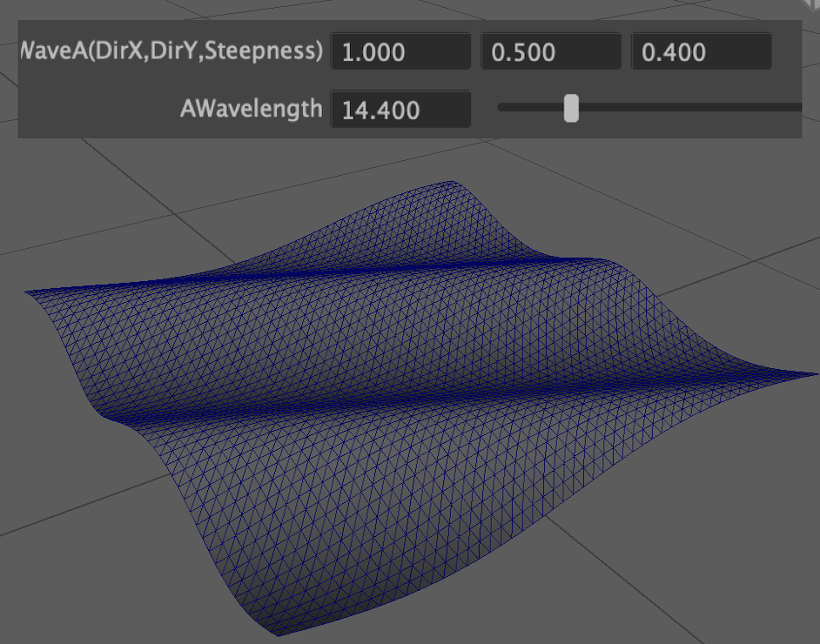Click the AWavelength field showing 14.400
Screen dimensions: 820x644
[x=401, y=110]
